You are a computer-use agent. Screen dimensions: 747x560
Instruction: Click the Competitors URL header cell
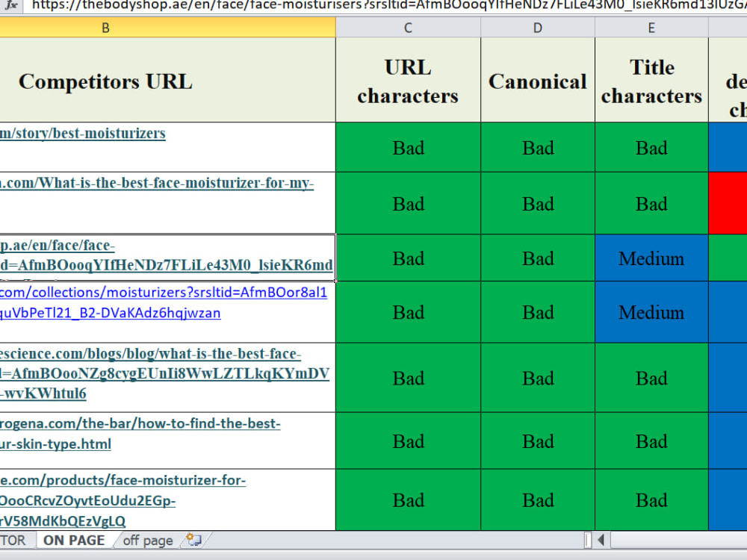(167, 80)
